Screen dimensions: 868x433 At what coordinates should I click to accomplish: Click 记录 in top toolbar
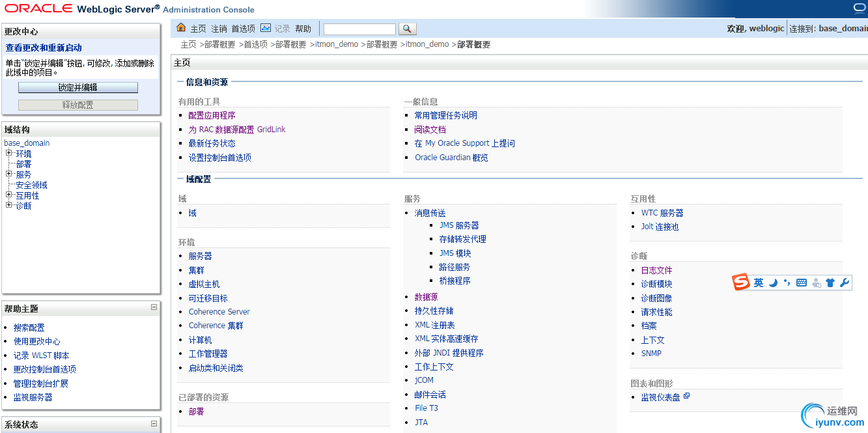point(282,29)
